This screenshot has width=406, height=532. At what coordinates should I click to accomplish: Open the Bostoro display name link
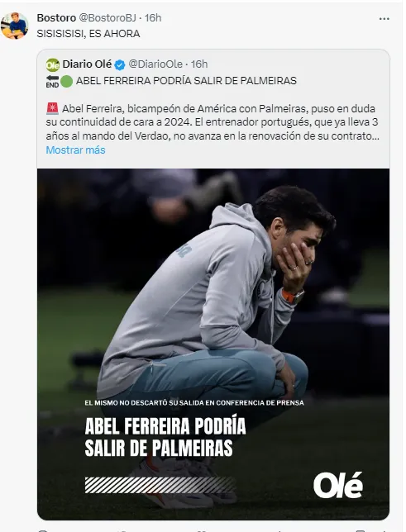[x=56, y=17]
